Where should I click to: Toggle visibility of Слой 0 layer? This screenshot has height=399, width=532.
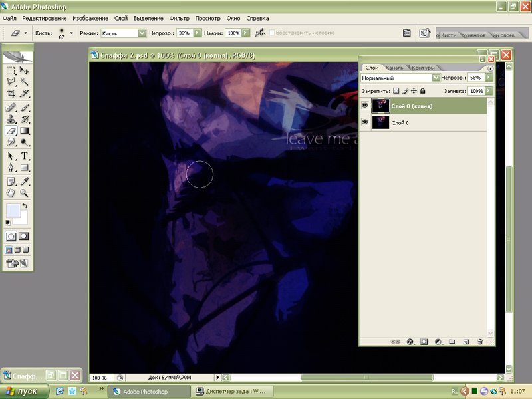[364, 122]
